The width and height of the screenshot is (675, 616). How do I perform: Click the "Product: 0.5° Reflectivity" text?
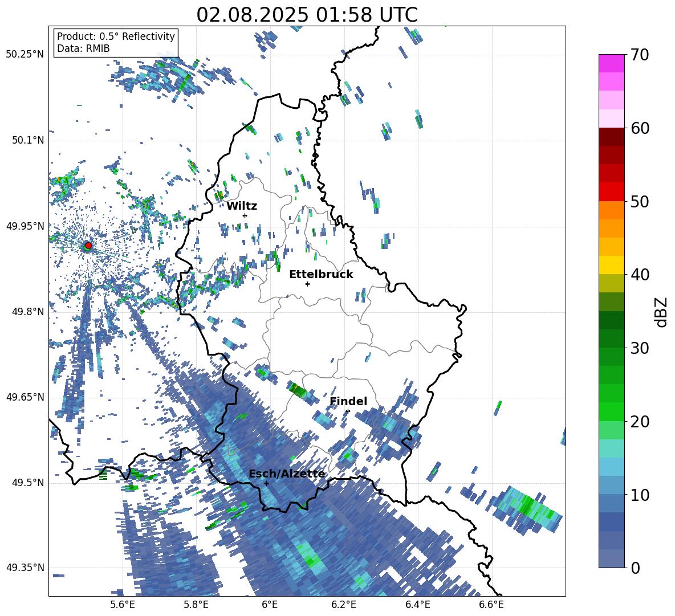click(x=116, y=36)
